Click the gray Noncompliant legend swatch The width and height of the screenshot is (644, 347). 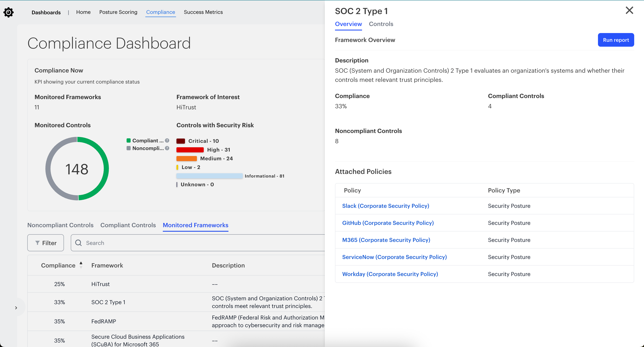tap(129, 148)
